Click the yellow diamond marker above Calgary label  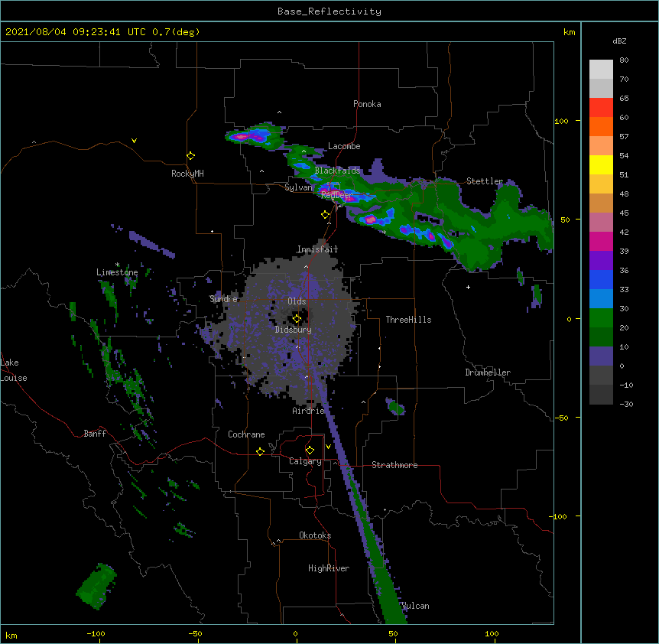[x=310, y=450]
